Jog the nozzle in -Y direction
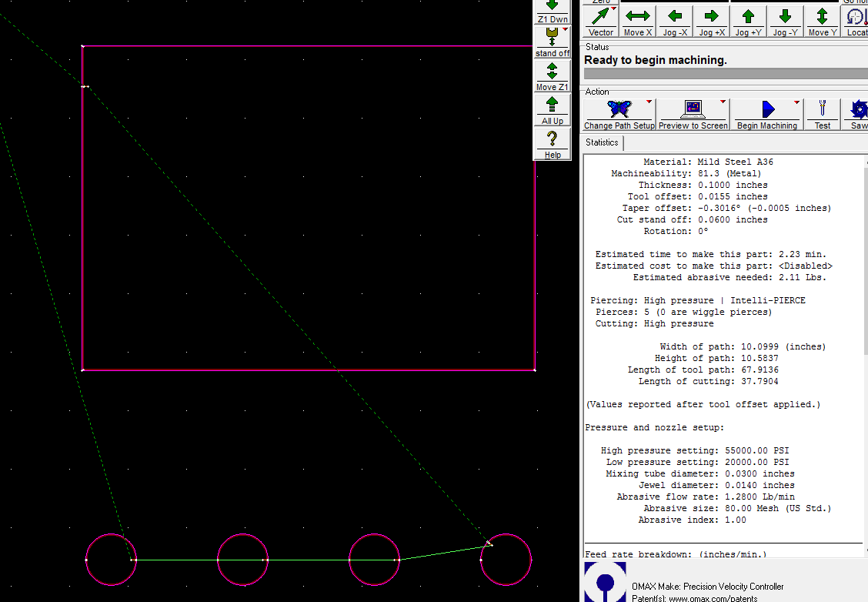The image size is (868, 602). pyautogui.click(x=785, y=22)
